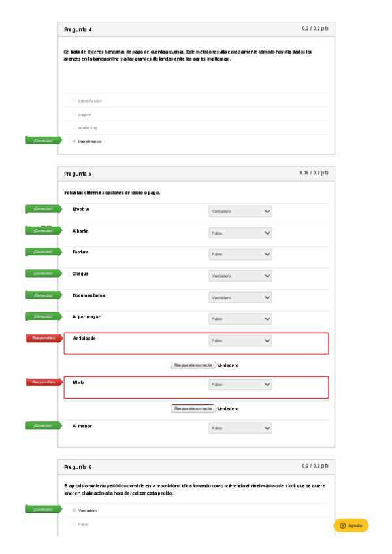Click the 'Al menor' row label
The width and height of the screenshot is (392, 554).
coord(82,426)
